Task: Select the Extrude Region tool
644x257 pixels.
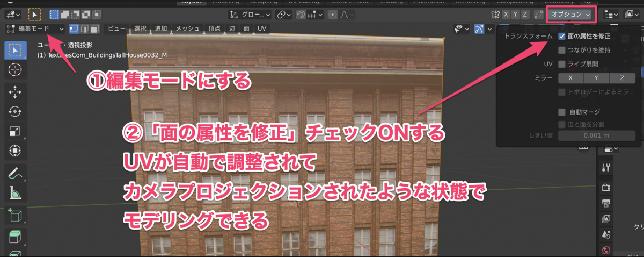Action: 15,237
